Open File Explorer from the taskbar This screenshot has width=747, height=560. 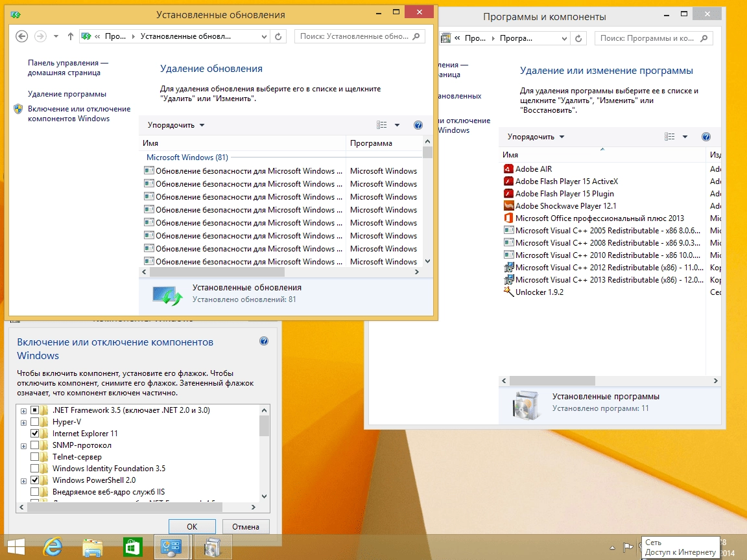coord(93,548)
